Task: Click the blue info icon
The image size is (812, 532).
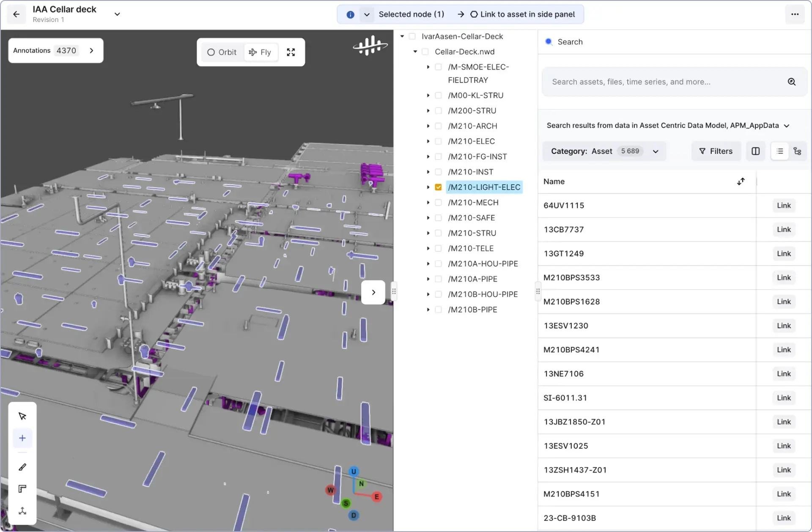Action: pos(350,14)
